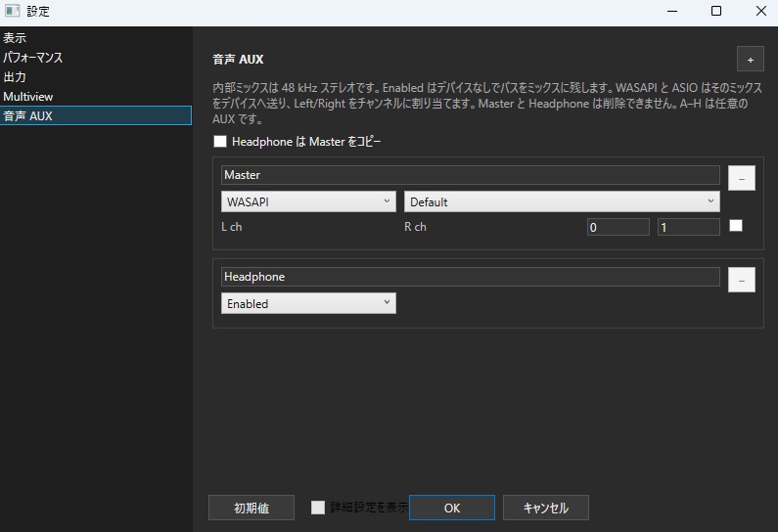The height and width of the screenshot is (532, 778).
Task: Click the 音声 AUX section heading
Action: 238,59
